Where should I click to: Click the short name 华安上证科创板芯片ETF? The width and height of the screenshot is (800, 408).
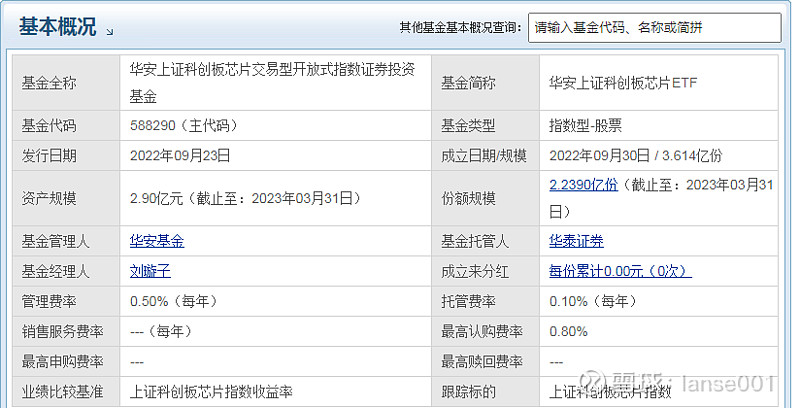[623, 83]
